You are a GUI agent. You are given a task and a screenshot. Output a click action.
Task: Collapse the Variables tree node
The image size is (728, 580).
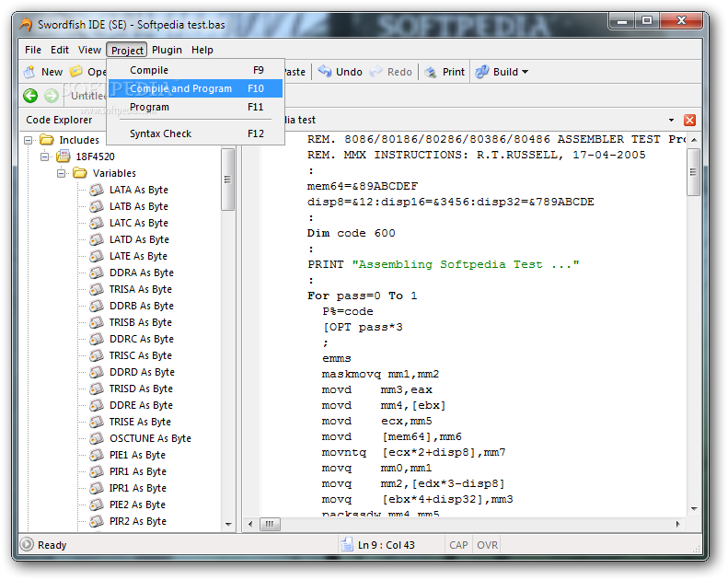coord(62,173)
